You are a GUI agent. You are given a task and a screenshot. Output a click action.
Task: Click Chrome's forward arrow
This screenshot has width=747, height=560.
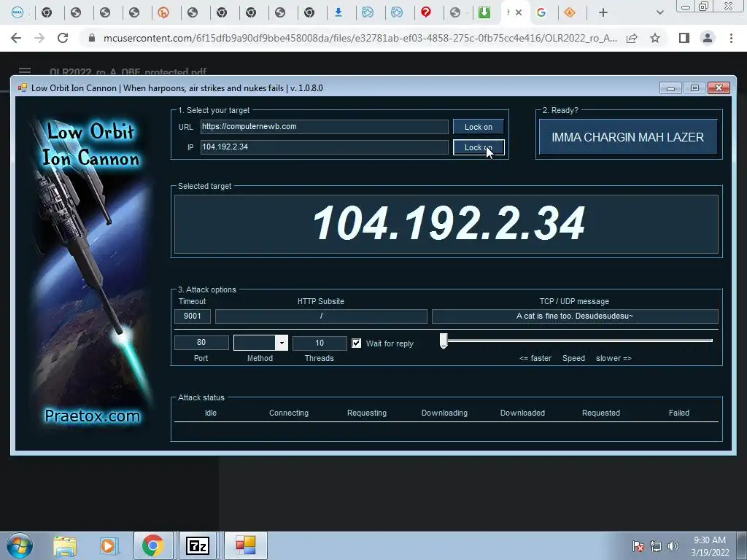coord(39,38)
